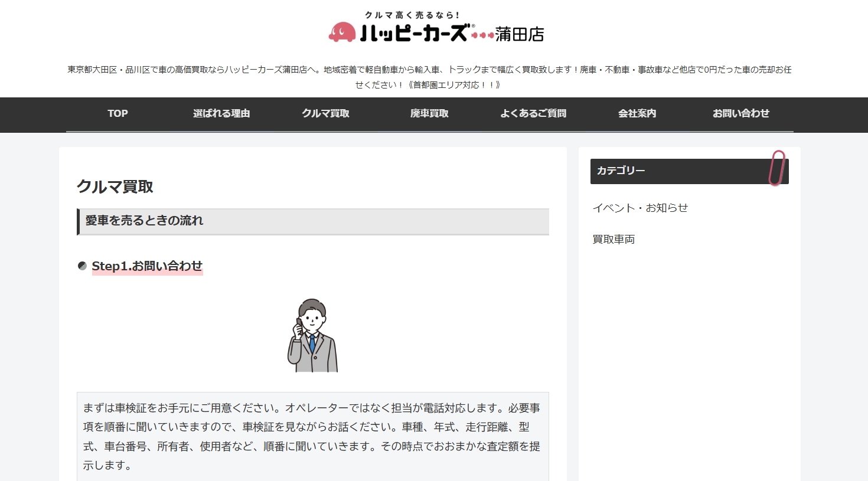Click the 蒲田店 text in the header logo
868x481 pixels.
[520, 35]
